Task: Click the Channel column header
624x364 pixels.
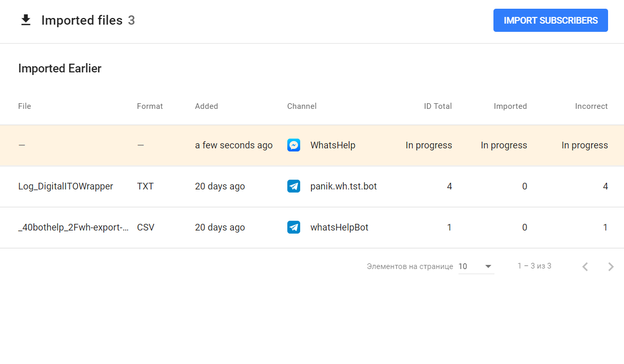Action: (x=302, y=106)
